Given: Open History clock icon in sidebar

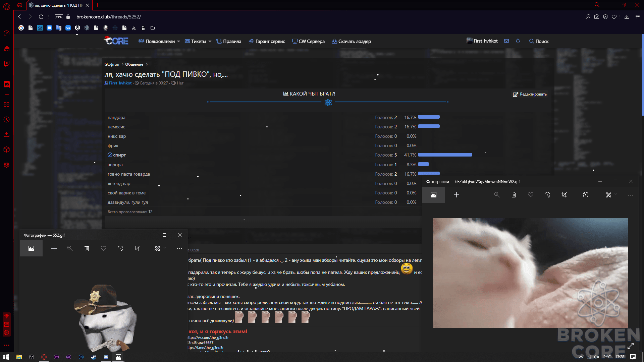Looking at the screenshot, I should [x=6, y=120].
